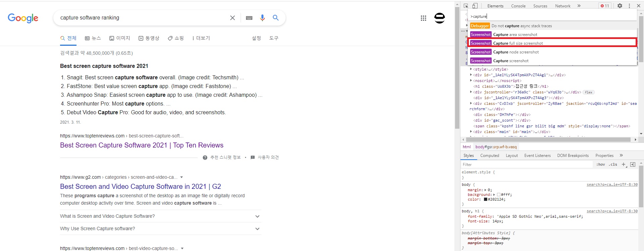Image resolution: width=644 pixels, height=251 pixels.
Task: Show more styles pane tabs chevron
Action: click(621, 155)
